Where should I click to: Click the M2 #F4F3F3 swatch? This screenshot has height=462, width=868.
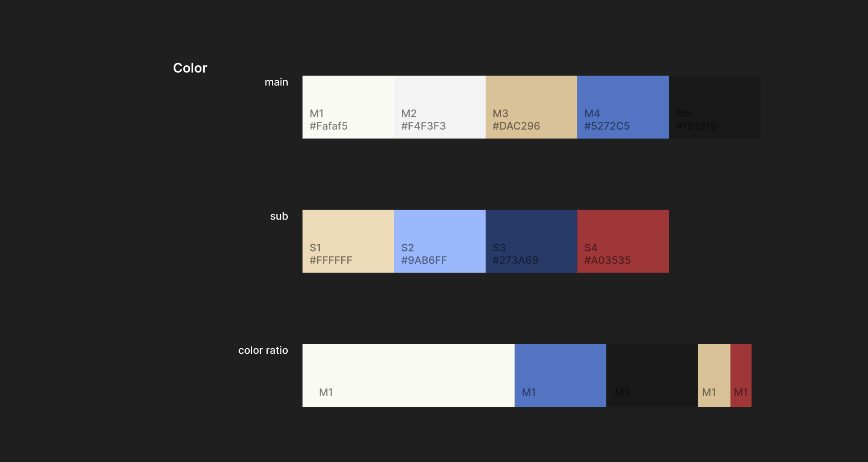[440, 107]
